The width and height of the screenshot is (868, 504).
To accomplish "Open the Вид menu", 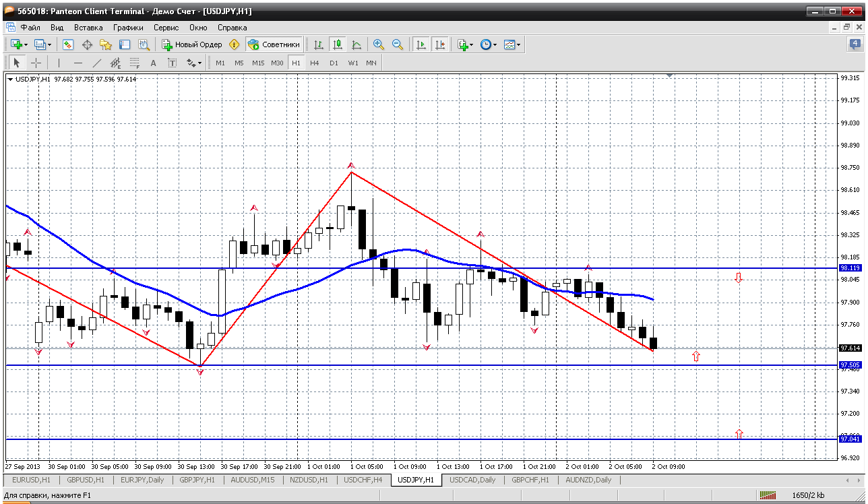I will (x=57, y=28).
